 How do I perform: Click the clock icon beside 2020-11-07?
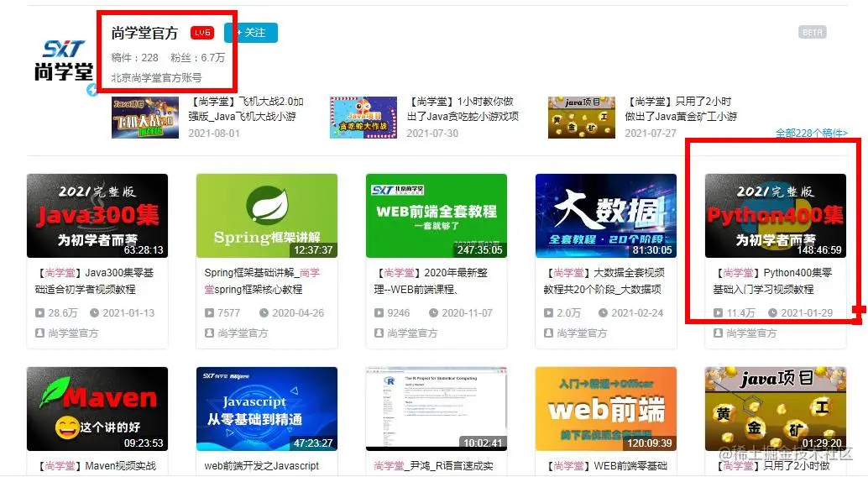(433, 313)
